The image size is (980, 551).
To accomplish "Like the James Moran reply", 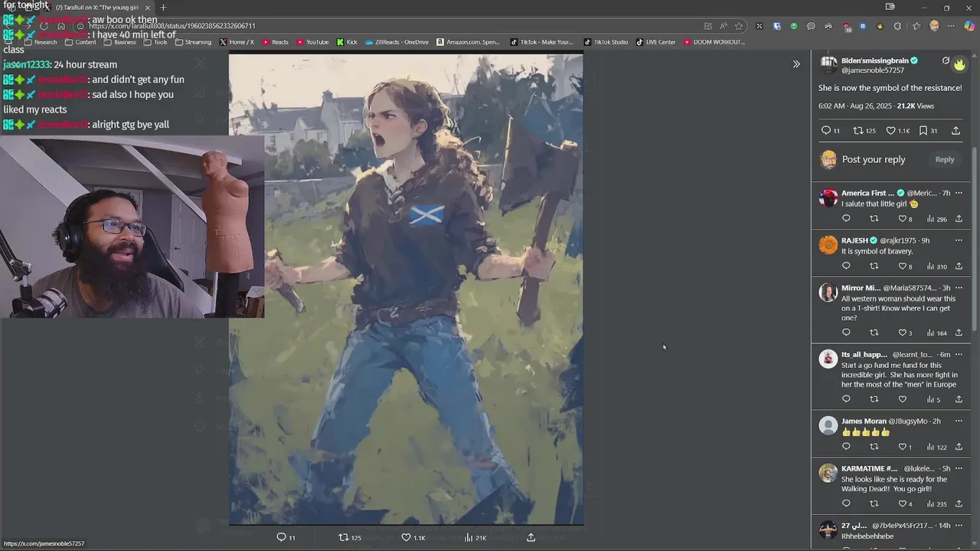I will (x=905, y=447).
